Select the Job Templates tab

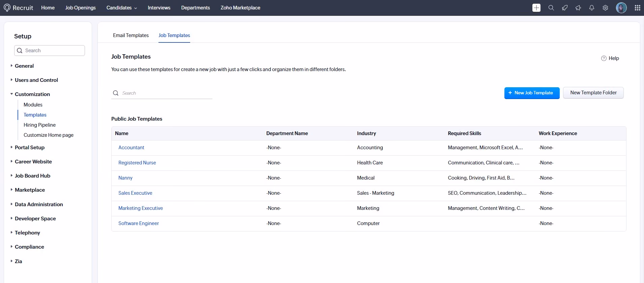click(174, 35)
